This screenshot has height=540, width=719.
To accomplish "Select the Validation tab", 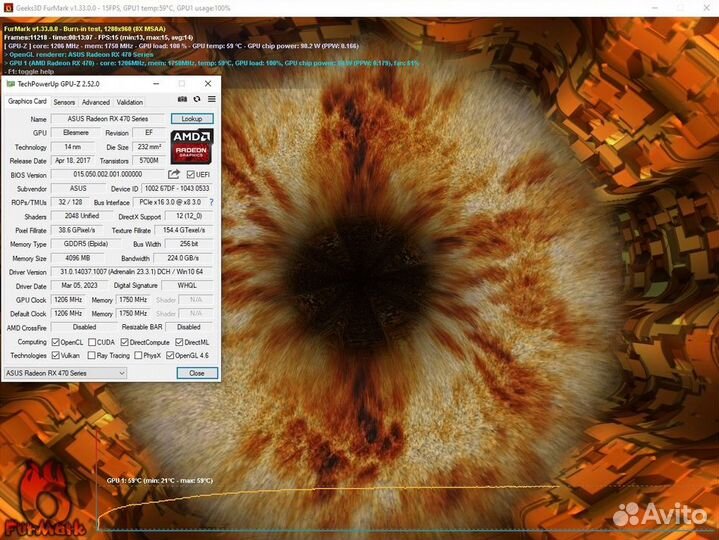I will pos(130,102).
